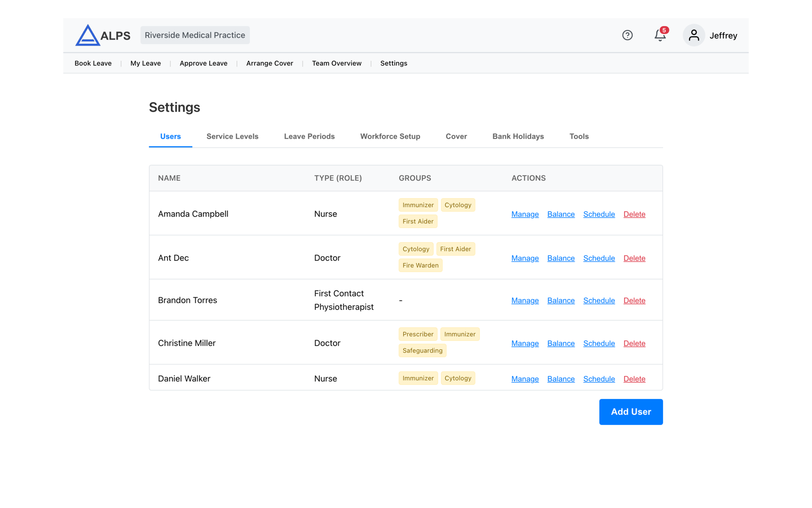Click Schedule for Brandon Torres

tap(599, 300)
